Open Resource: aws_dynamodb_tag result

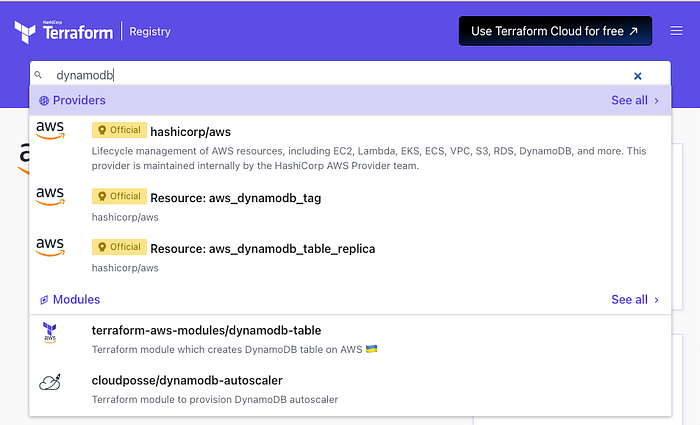click(x=236, y=198)
